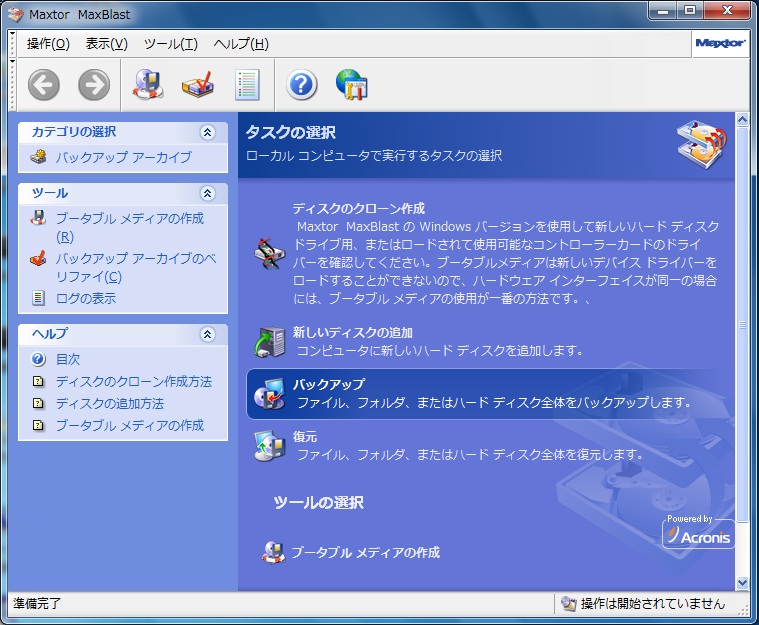Click the Powered by Acronis logo
Viewport: 759px width, 625px height.
click(698, 532)
